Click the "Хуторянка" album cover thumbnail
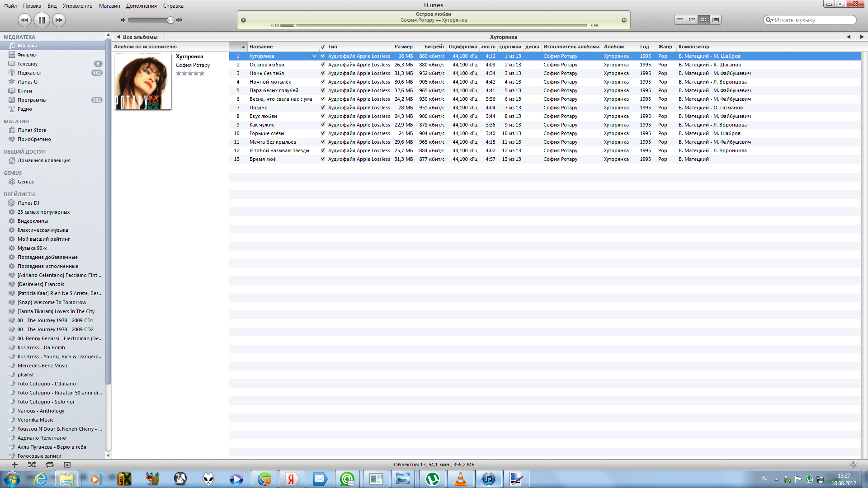Viewport: 868px width, 488px height. [x=143, y=81]
